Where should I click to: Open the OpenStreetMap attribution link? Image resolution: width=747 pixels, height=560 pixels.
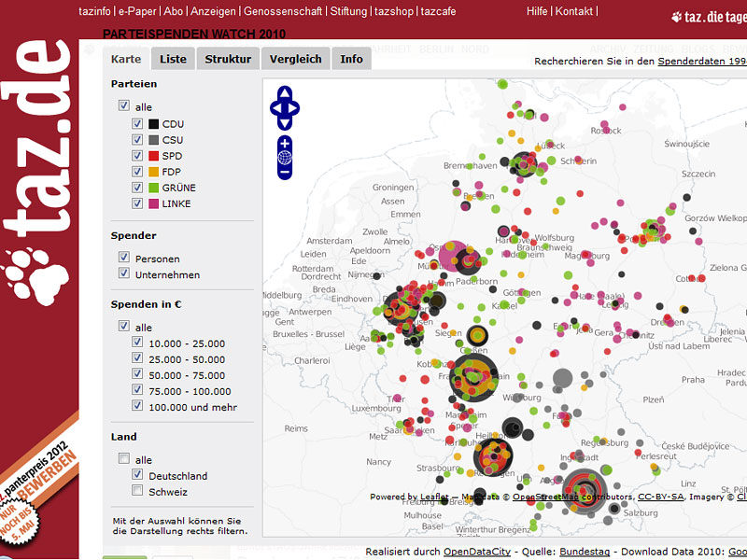(x=545, y=497)
